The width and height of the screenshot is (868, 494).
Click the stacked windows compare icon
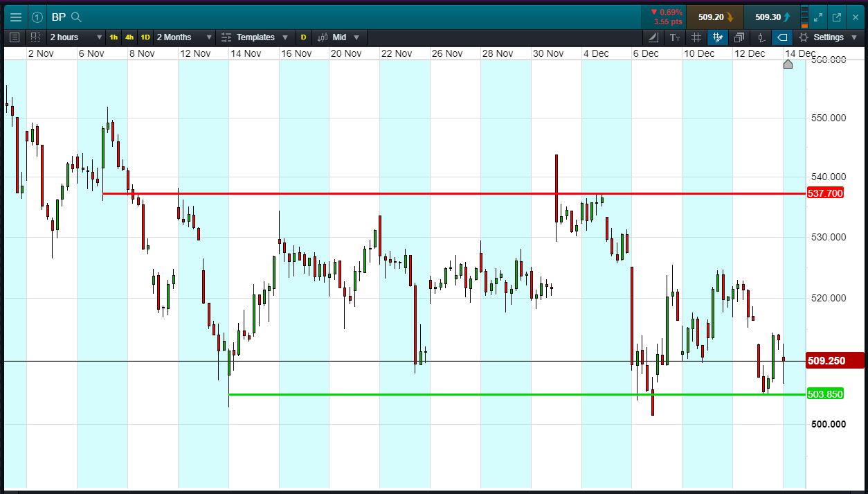click(x=739, y=37)
